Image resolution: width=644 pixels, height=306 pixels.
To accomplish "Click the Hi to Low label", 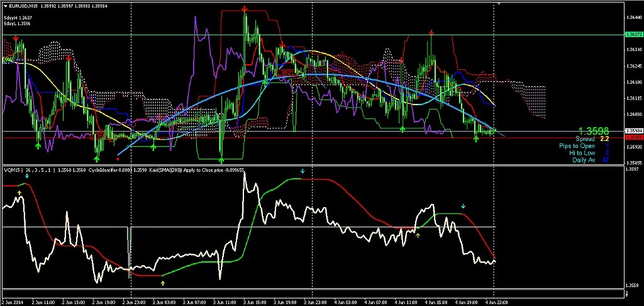I will coord(582,152).
